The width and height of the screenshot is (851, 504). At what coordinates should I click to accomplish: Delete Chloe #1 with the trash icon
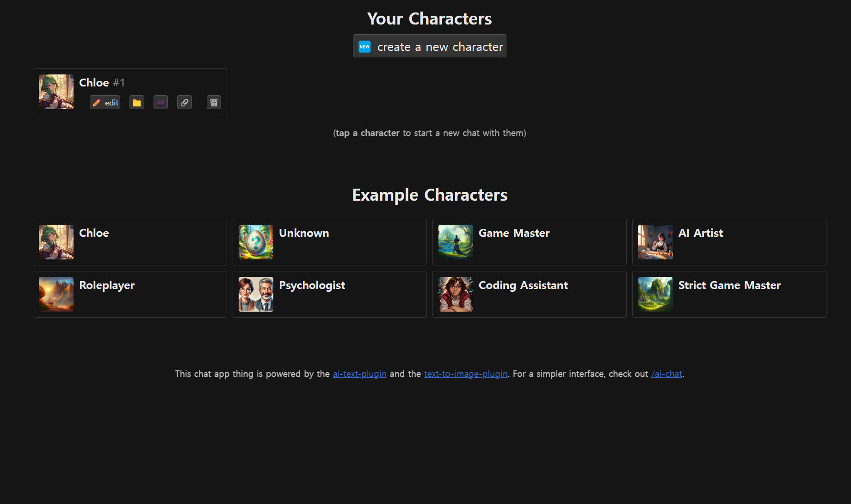pyautogui.click(x=214, y=103)
